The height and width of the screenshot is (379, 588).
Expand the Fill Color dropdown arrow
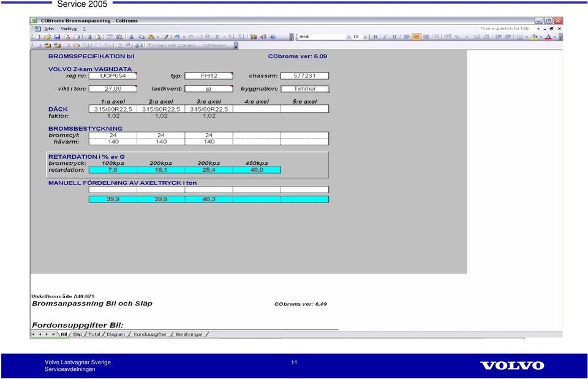click(x=541, y=37)
